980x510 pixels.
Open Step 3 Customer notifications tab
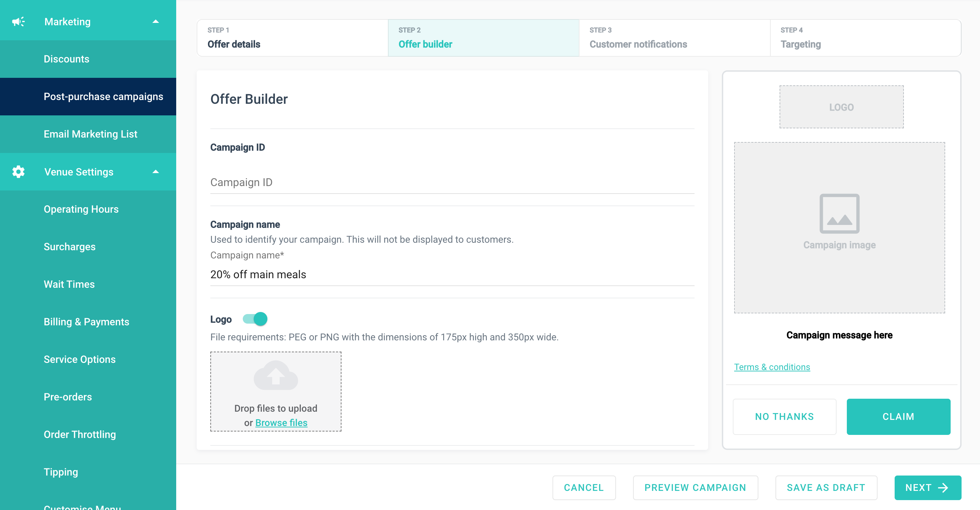674,38
